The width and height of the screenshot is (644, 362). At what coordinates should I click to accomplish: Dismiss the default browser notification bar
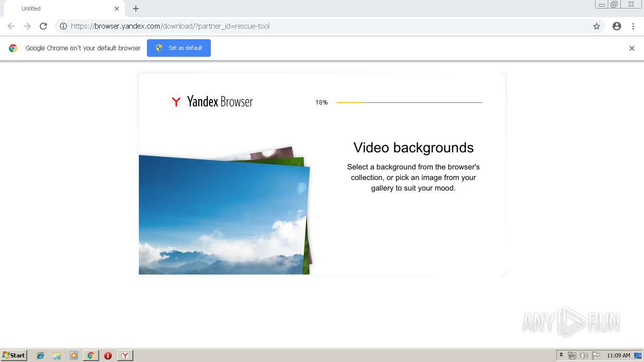[632, 48]
